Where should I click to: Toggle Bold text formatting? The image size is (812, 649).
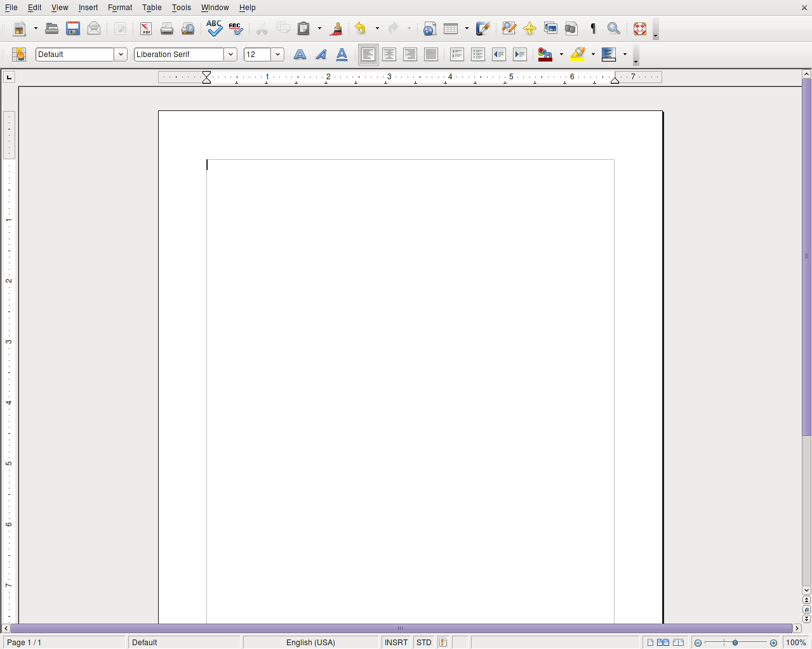click(300, 55)
